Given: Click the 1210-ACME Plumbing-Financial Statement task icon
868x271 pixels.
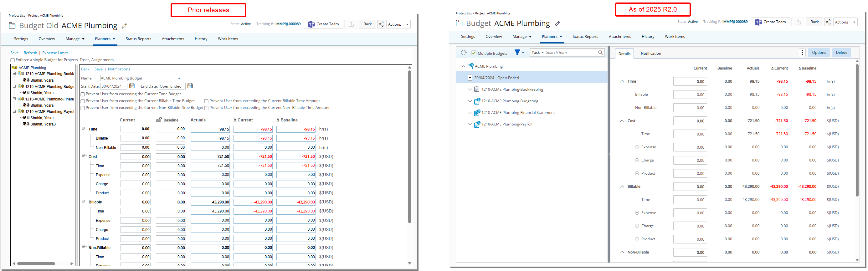Looking at the screenshot, I should point(477,113).
